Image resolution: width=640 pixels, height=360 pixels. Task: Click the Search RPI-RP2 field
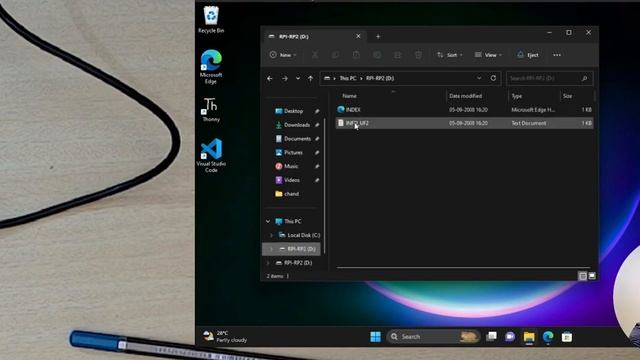[549, 78]
